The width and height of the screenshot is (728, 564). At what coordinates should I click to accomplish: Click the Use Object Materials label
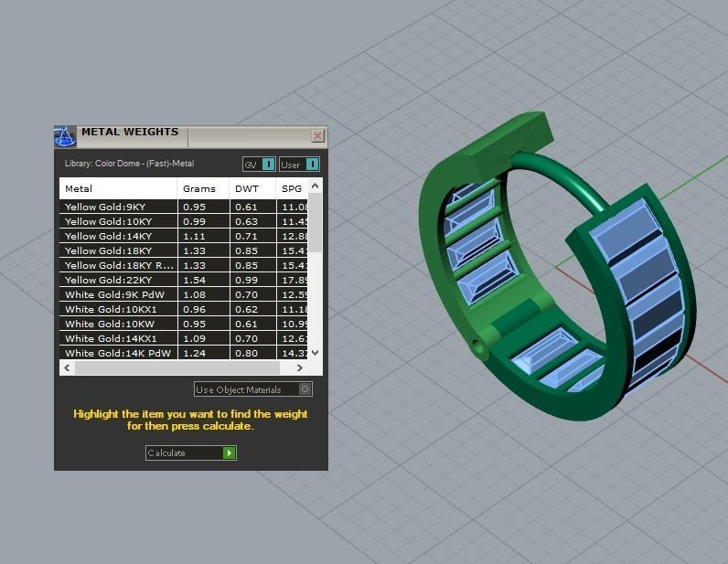pyautogui.click(x=238, y=389)
